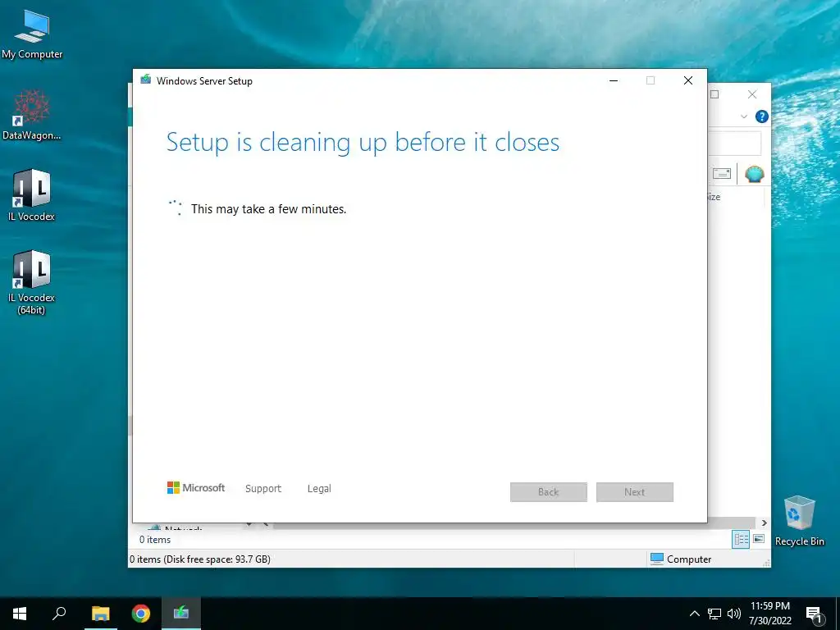Maximize the background Explorer window

pyautogui.click(x=714, y=94)
